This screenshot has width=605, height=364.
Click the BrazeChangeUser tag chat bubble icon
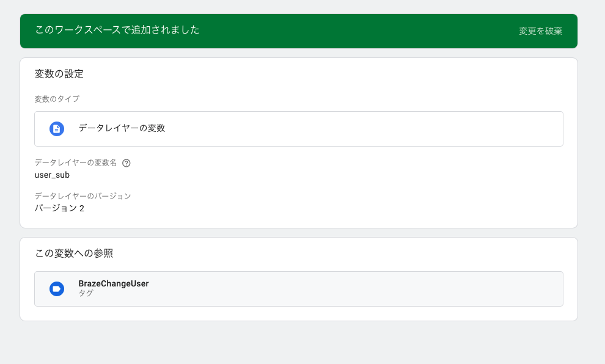pyautogui.click(x=56, y=288)
